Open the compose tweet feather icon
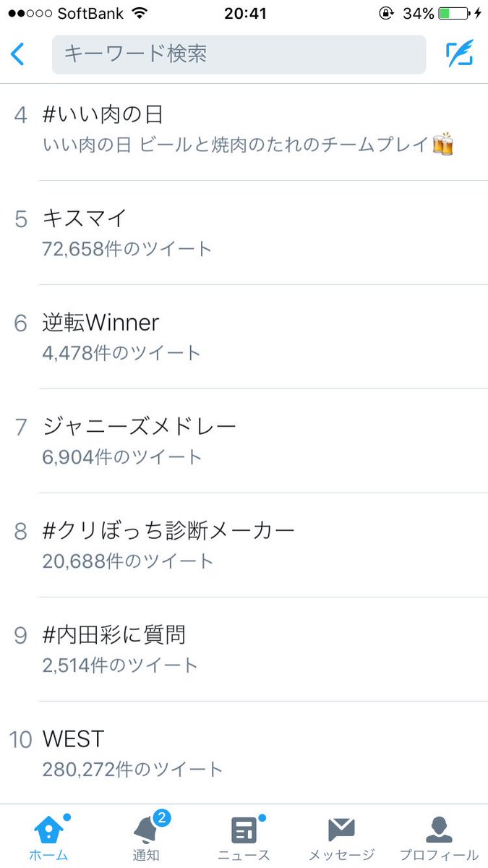This screenshot has width=488, height=868. pos(460,54)
